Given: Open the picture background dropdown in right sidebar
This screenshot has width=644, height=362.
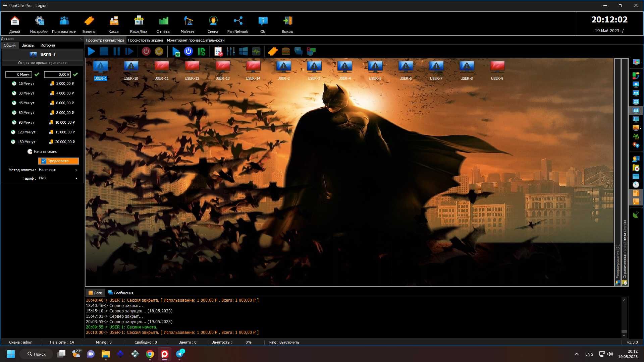Looking at the screenshot, I should 637,128.
